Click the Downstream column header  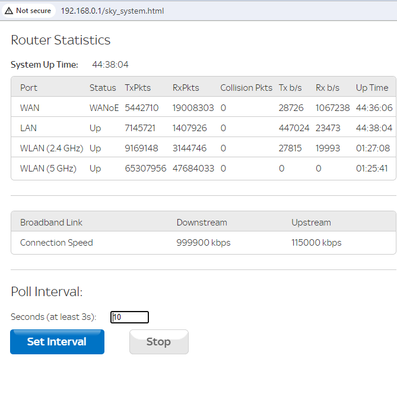[x=202, y=222]
